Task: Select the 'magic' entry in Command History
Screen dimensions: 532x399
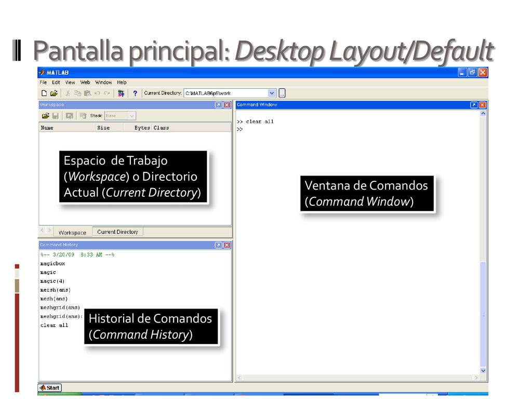Action: [x=48, y=272]
